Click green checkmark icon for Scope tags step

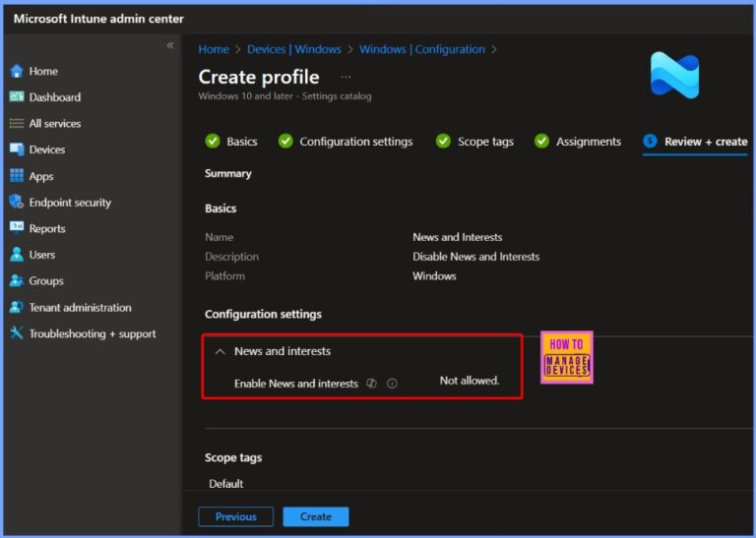443,141
